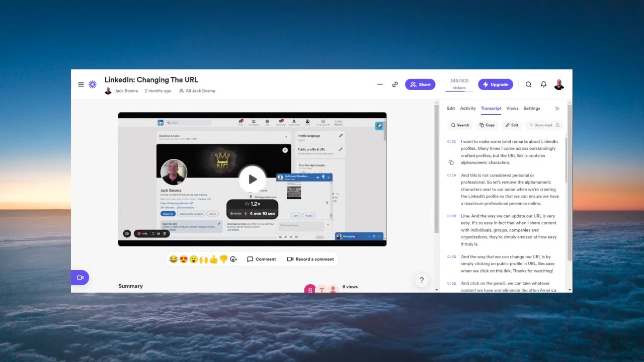Click the transcript scrollbar down arrow
Viewport: 644px width, 362px height.
tap(570, 290)
